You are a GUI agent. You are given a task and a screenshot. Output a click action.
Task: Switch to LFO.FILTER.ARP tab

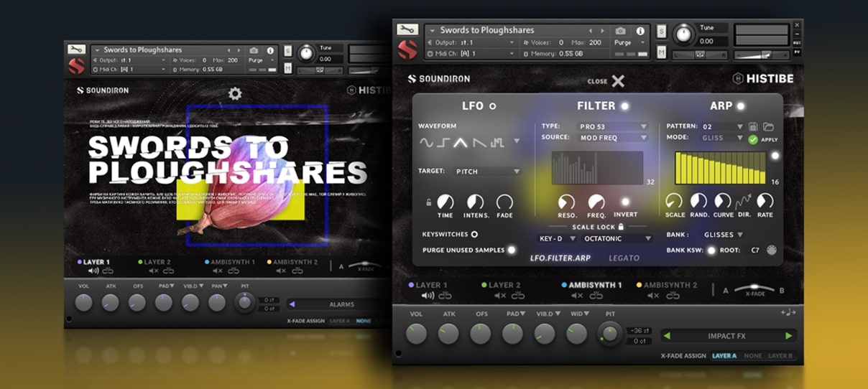pos(560,258)
